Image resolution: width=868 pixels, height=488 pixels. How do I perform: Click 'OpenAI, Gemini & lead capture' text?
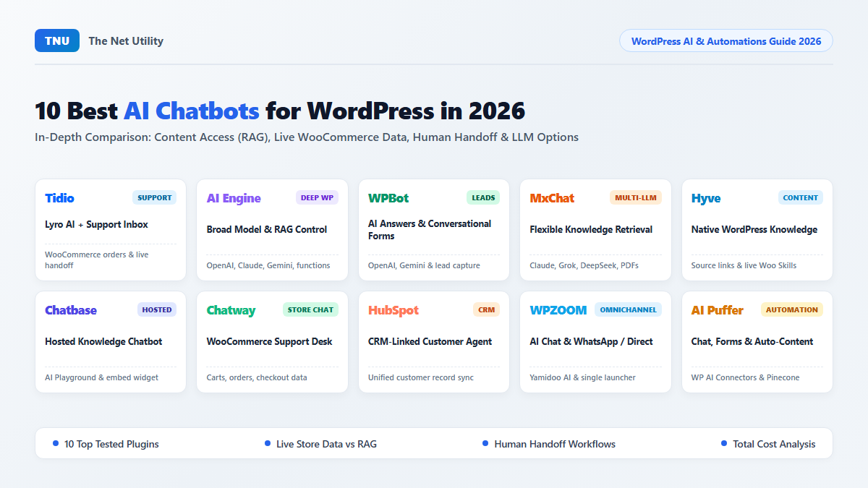tap(424, 265)
